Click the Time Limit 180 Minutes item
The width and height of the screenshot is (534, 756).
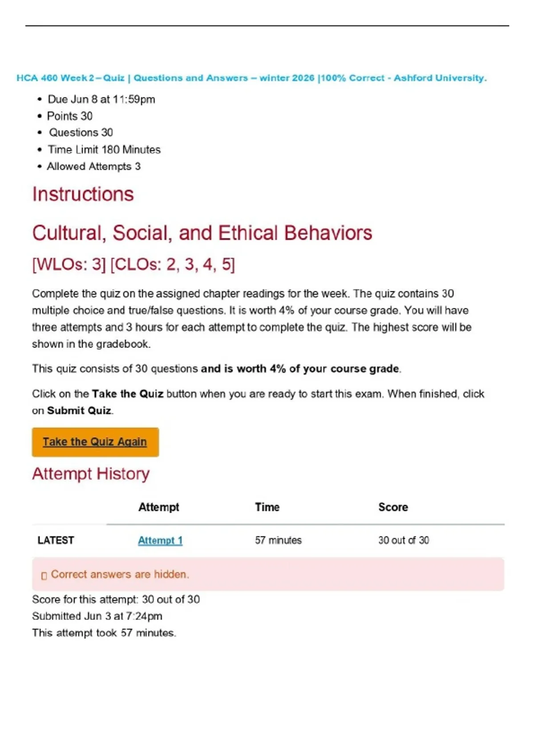coord(104,149)
